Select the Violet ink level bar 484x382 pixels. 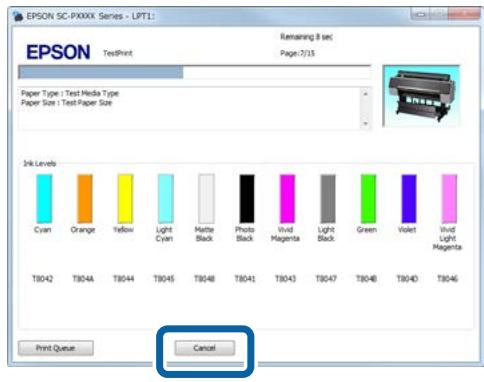409,198
